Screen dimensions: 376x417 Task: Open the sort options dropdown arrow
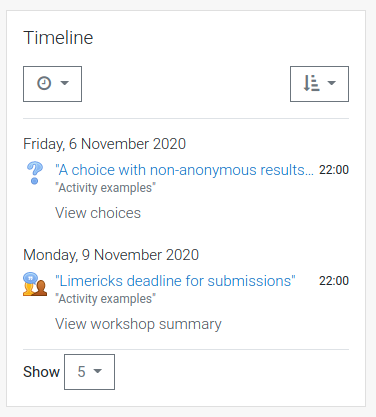pos(331,83)
